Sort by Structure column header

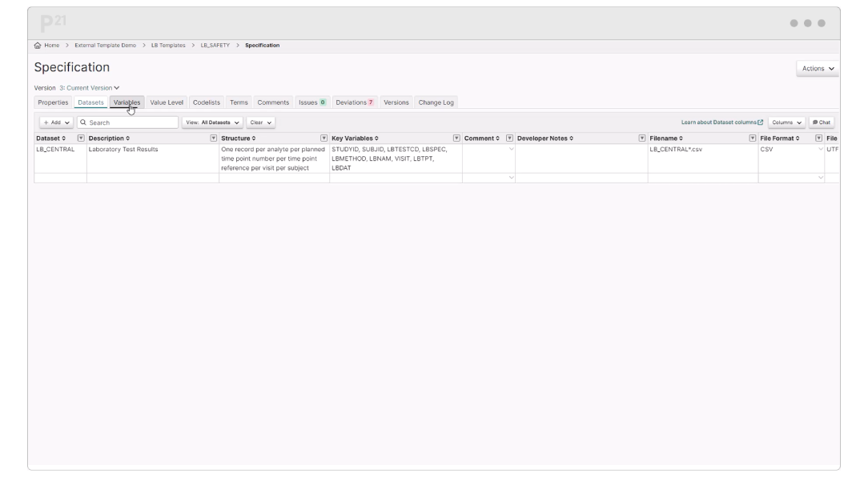tap(238, 138)
